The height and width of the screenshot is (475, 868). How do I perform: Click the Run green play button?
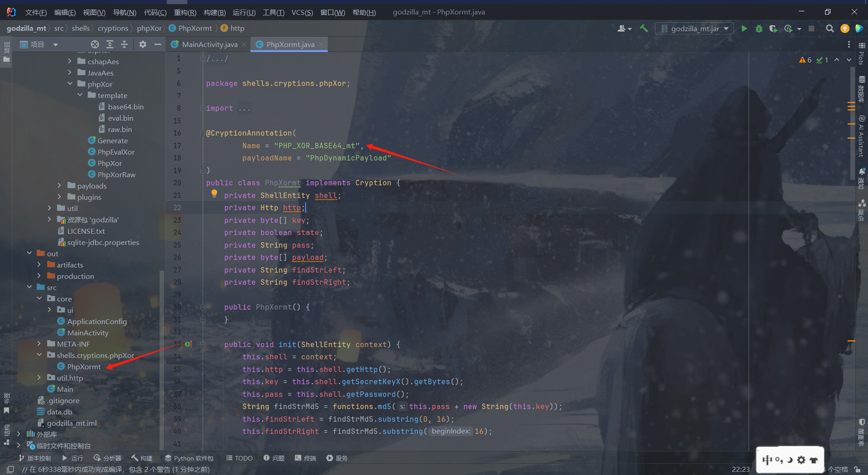click(x=744, y=28)
